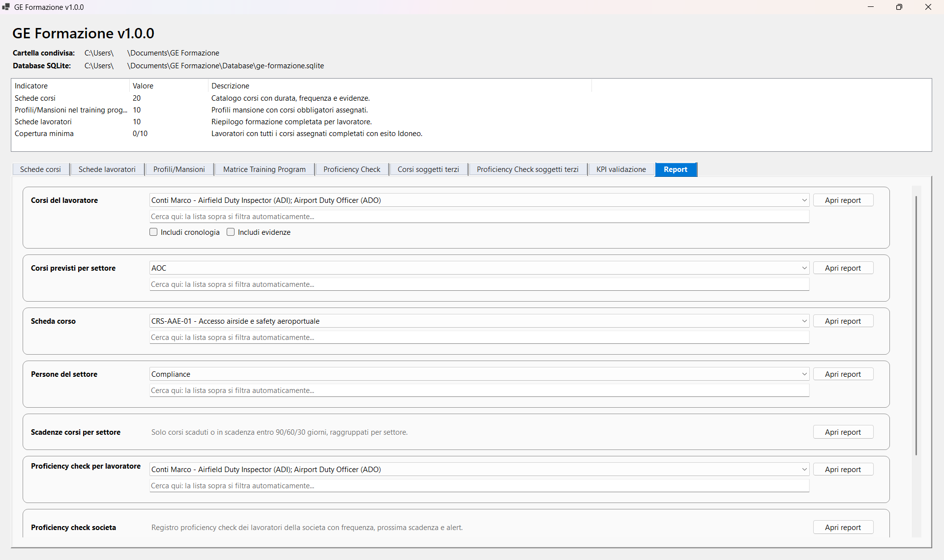Click the 'Solo corsi scaduti o in scadenza' description
The width and height of the screenshot is (944, 560).
pyautogui.click(x=279, y=432)
